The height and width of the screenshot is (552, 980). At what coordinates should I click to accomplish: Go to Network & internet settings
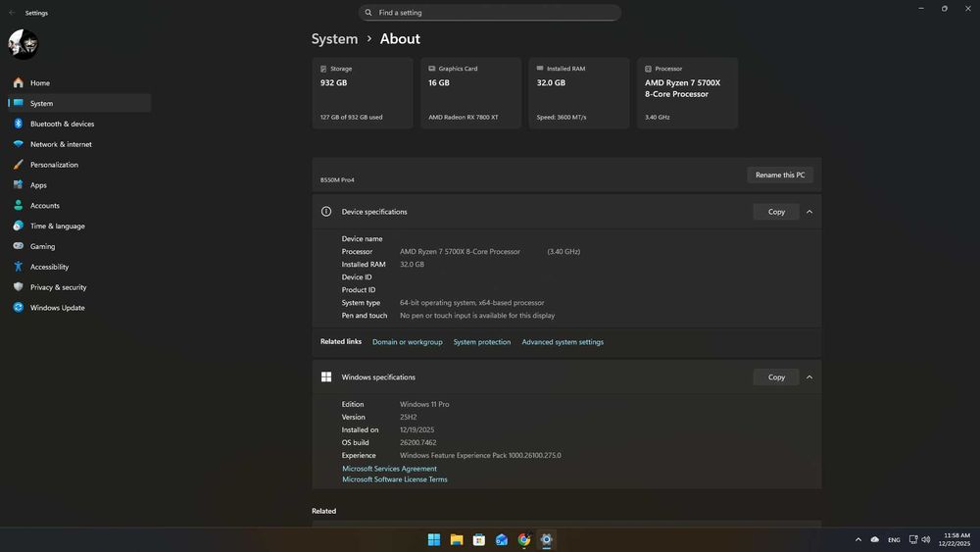click(79, 144)
